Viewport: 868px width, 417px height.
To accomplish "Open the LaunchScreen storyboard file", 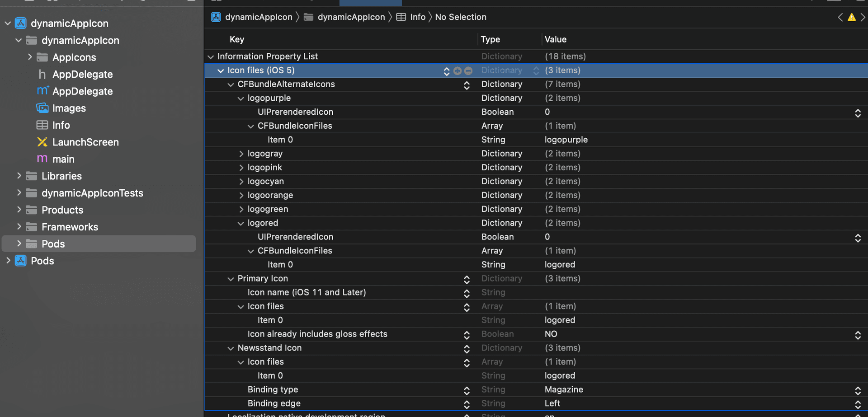I will pos(85,142).
